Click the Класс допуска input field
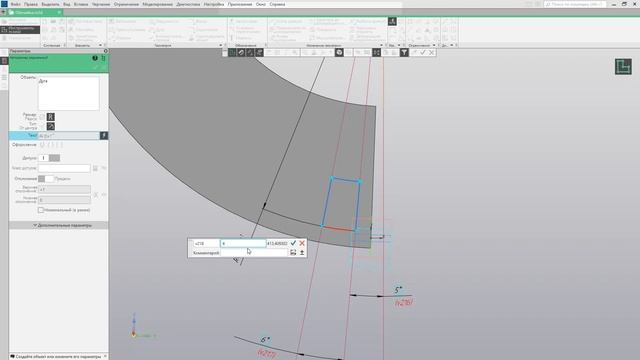This screenshot has width=640, height=360. coord(64,168)
